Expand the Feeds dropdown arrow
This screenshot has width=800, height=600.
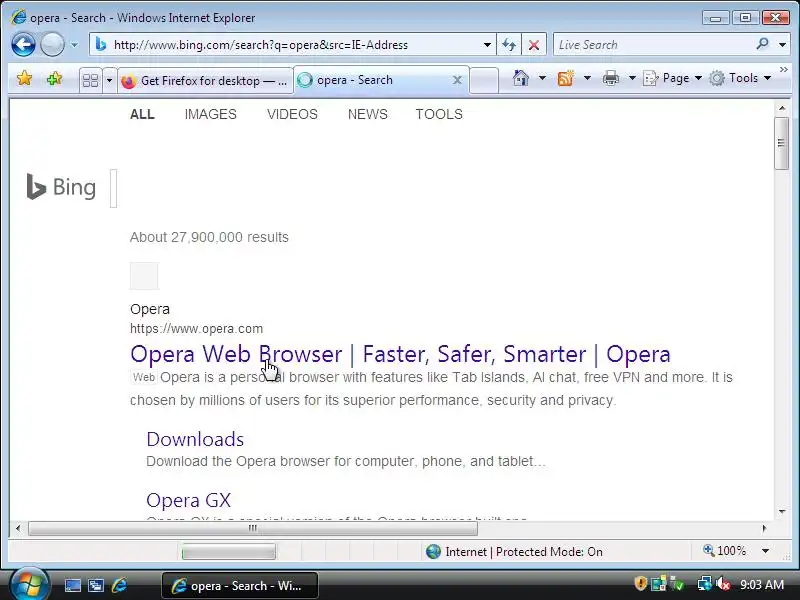(587, 78)
